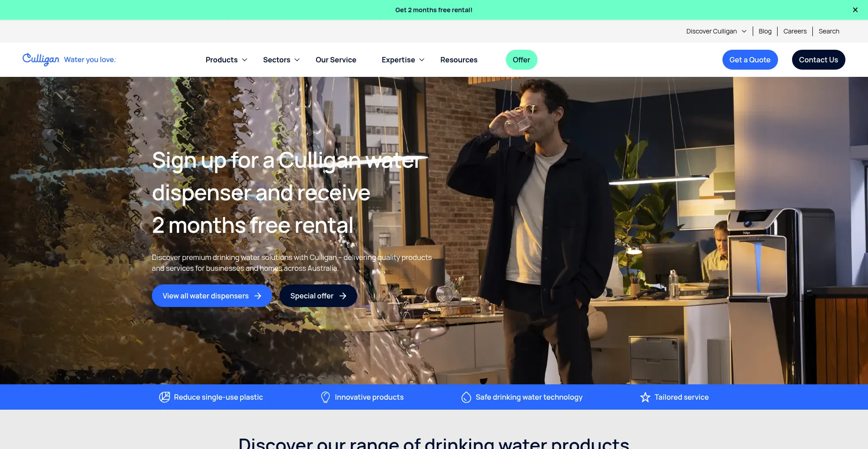Open the Our Service page
Viewport: 868px width, 449px height.
pyautogui.click(x=336, y=60)
